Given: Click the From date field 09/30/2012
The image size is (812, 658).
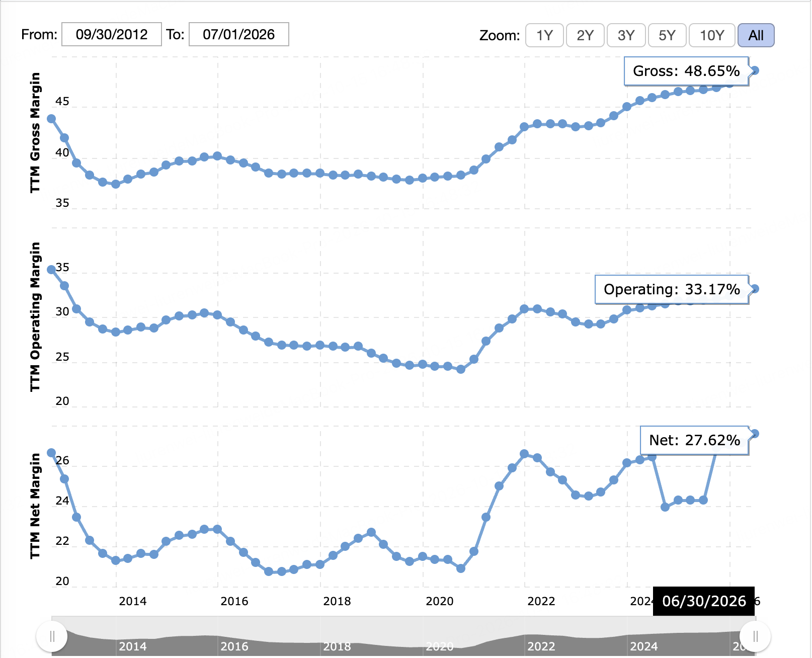Looking at the screenshot, I should tap(112, 34).
